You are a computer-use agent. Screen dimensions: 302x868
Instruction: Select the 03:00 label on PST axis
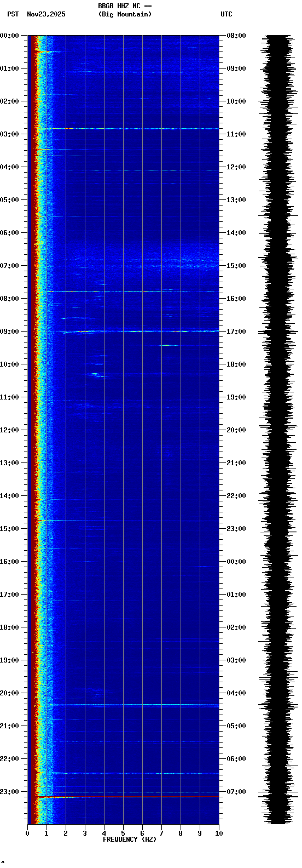pos(9,134)
